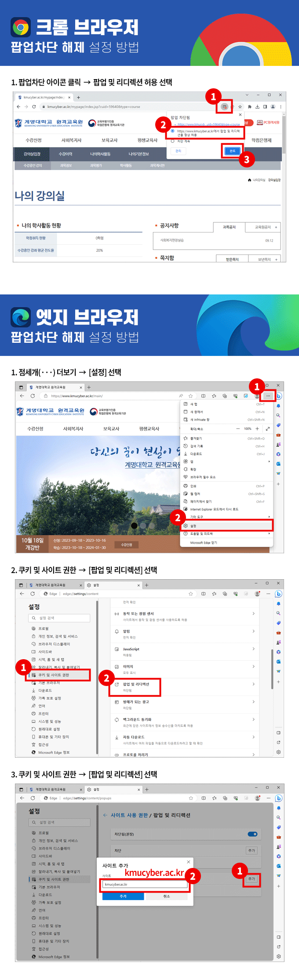Select 쿠키 및 사이트 권한 in settings content screenshot
Screen dimensions: 299x980
click(59, 675)
